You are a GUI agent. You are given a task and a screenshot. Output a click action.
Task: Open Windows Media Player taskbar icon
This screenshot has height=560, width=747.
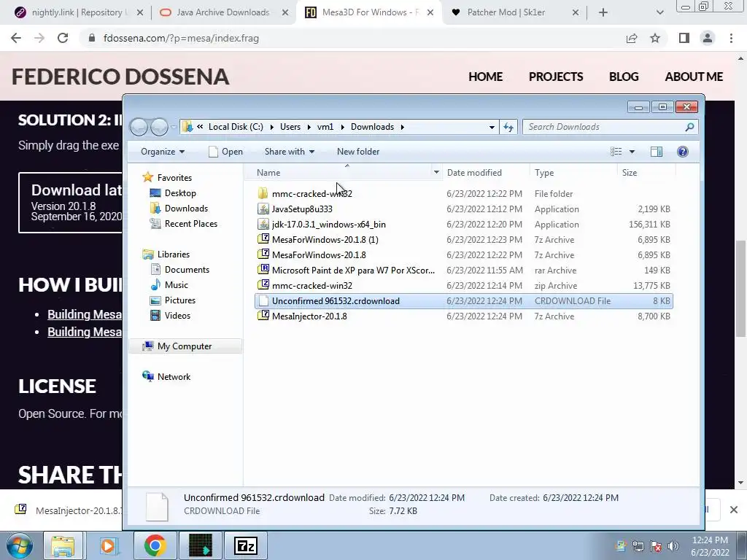click(108, 545)
